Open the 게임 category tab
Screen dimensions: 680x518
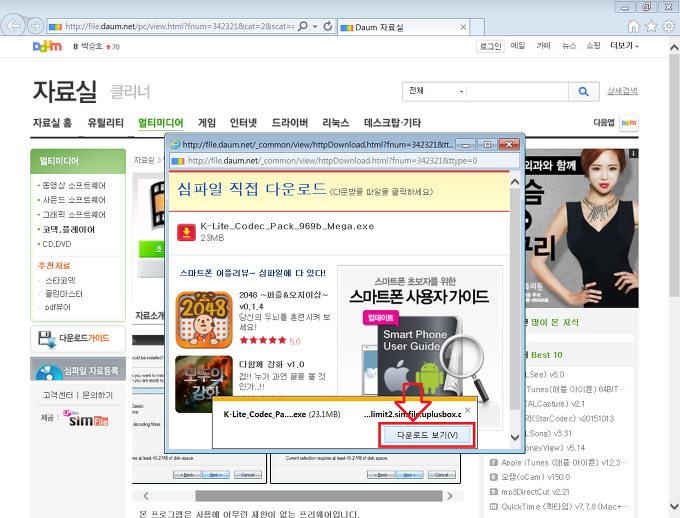tap(207, 123)
